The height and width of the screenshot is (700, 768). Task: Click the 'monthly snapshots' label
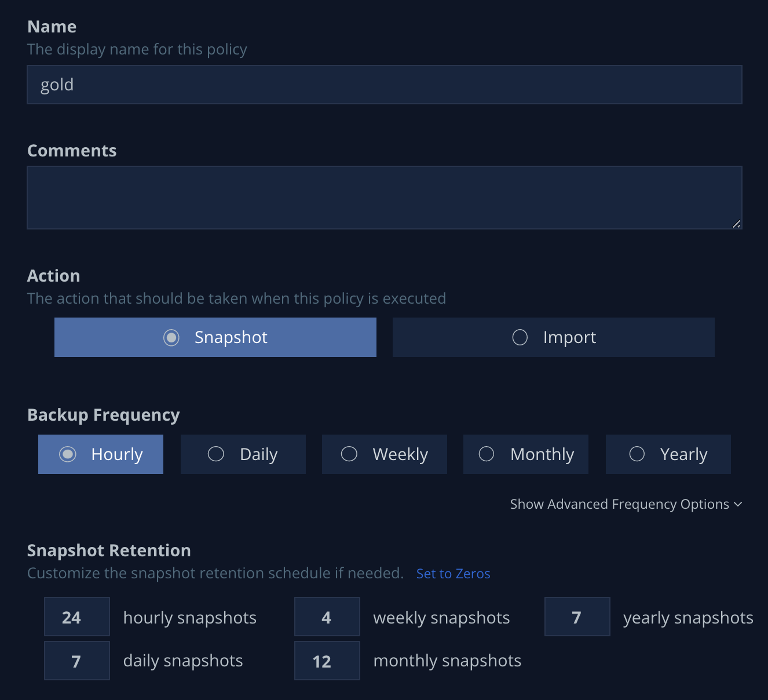click(447, 661)
